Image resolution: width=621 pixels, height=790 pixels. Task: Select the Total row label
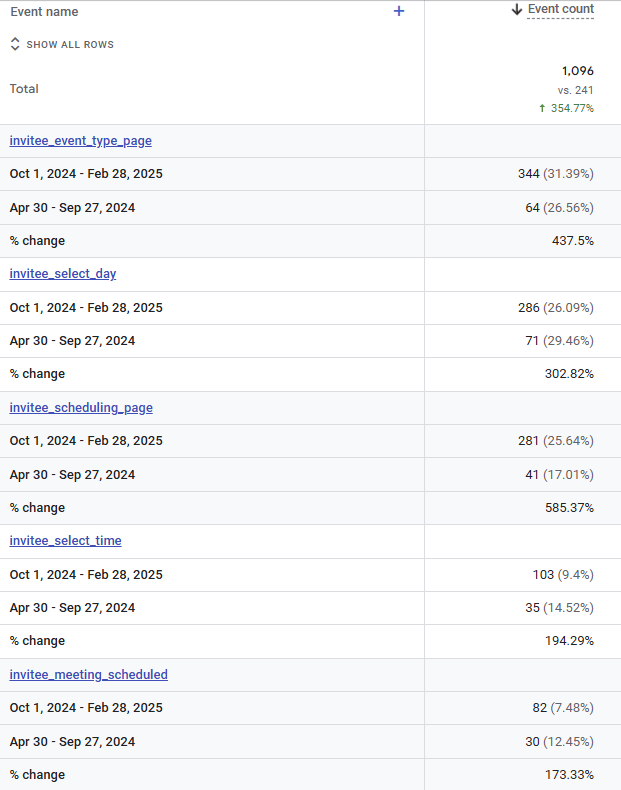pyautogui.click(x=24, y=89)
